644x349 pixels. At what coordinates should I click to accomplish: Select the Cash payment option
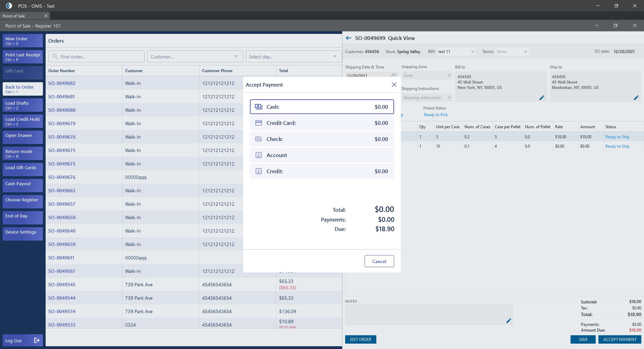point(322,107)
